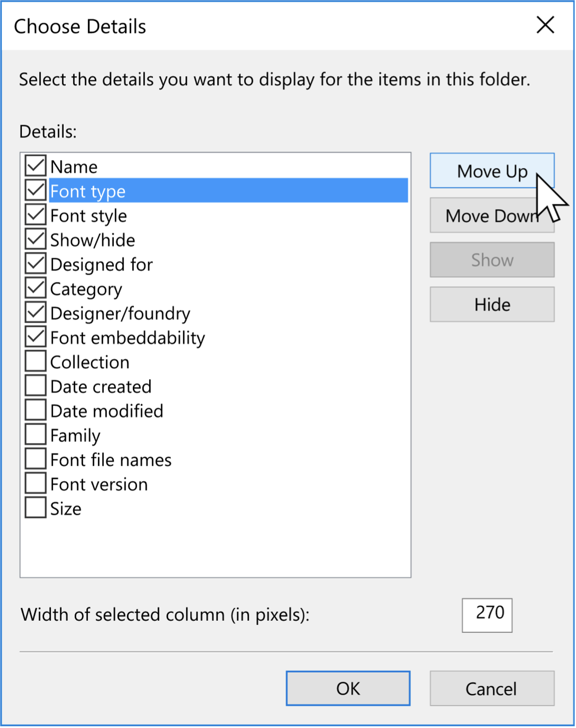Uncheck the Font style detail
Viewport: 576px width, 728px height.
coord(35,215)
